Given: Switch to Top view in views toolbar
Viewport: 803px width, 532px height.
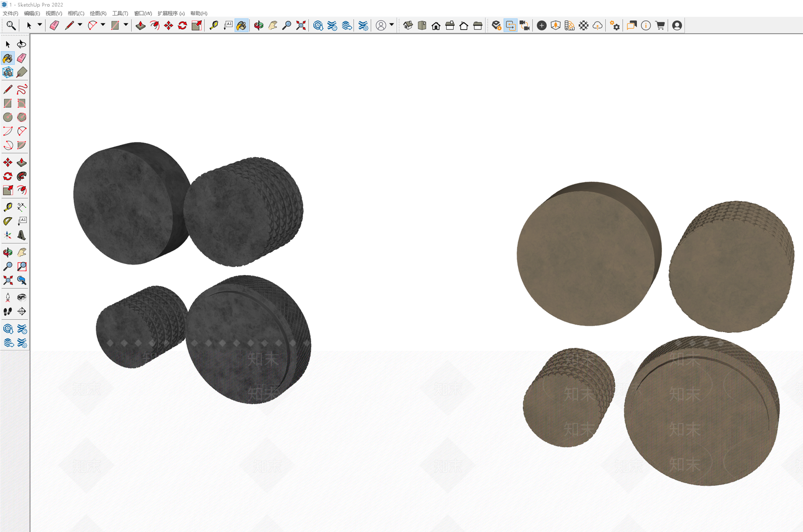Looking at the screenshot, I should (x=422, y=25).
